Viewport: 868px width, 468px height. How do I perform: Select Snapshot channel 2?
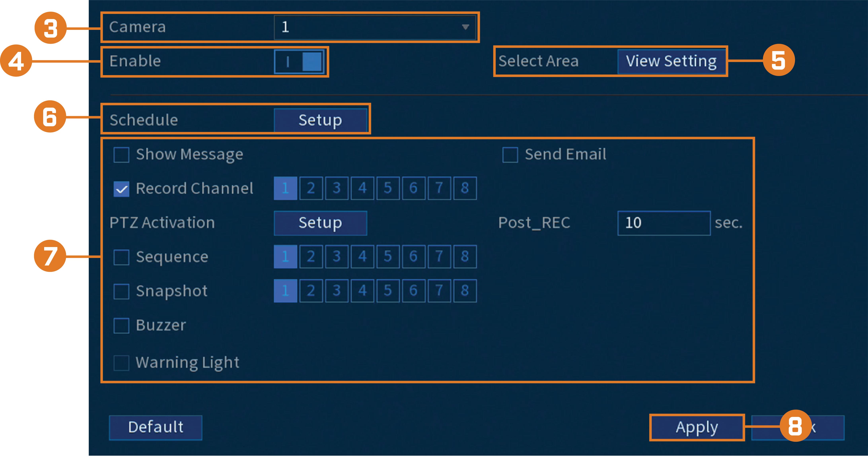tap(311, 291)
